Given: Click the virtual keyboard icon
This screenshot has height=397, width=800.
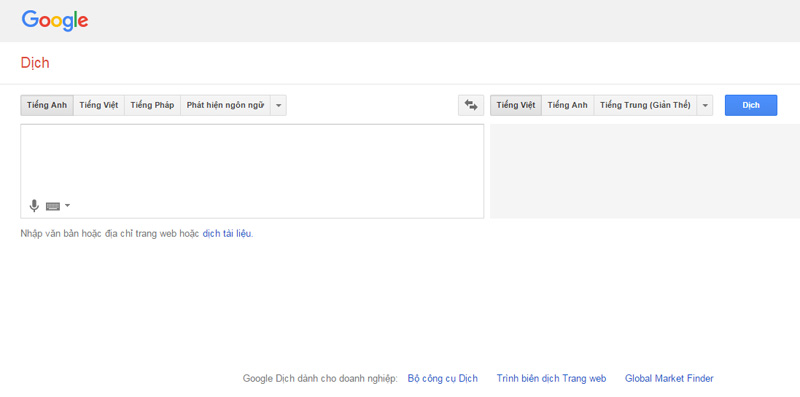Looking at the screenshot, I should 53,206.
